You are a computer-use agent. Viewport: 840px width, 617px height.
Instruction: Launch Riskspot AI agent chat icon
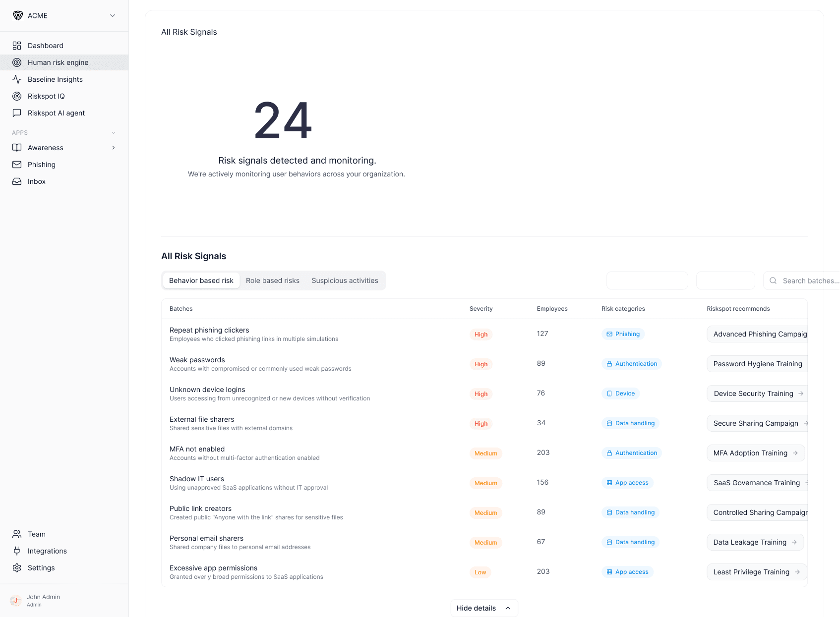coord(17,113)
